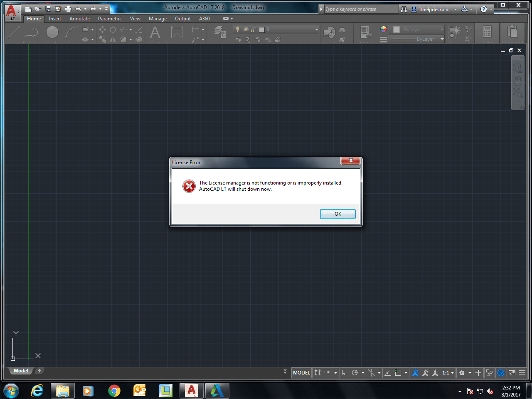Screen dimensions: 532x399
Task: Expand the Quick Access toolbar customize dropdown
Action: click(x=106, y=9)
